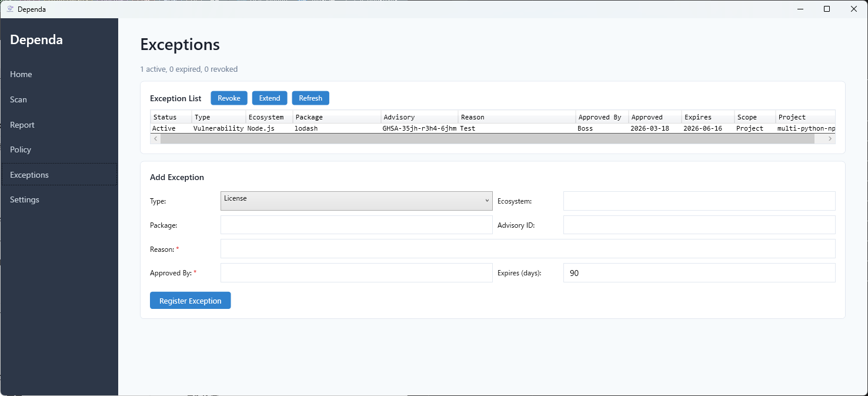Click the Dependa app icon in title bar
The height and width of the screenshot is (396, 868).
tap(9, 9)
